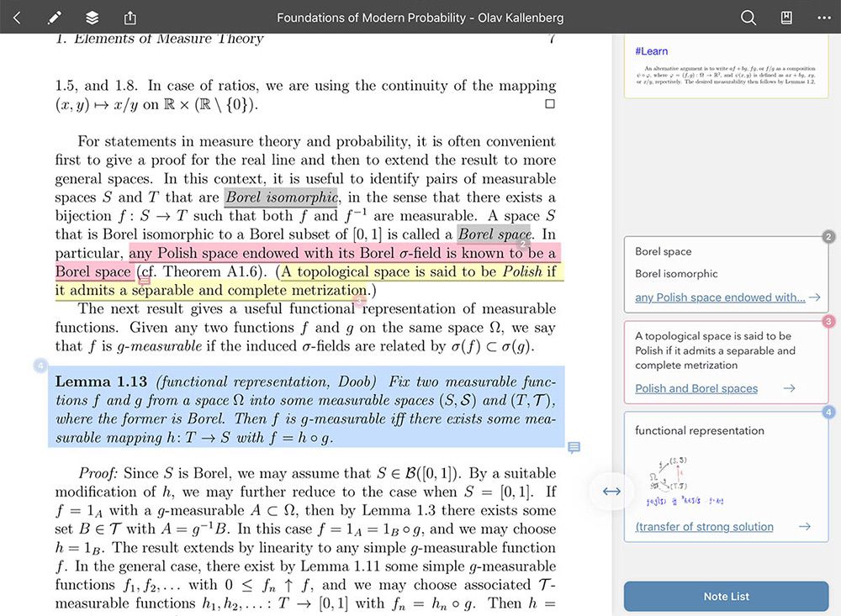Select the number 4 margin marker

(x=40, y=366)
